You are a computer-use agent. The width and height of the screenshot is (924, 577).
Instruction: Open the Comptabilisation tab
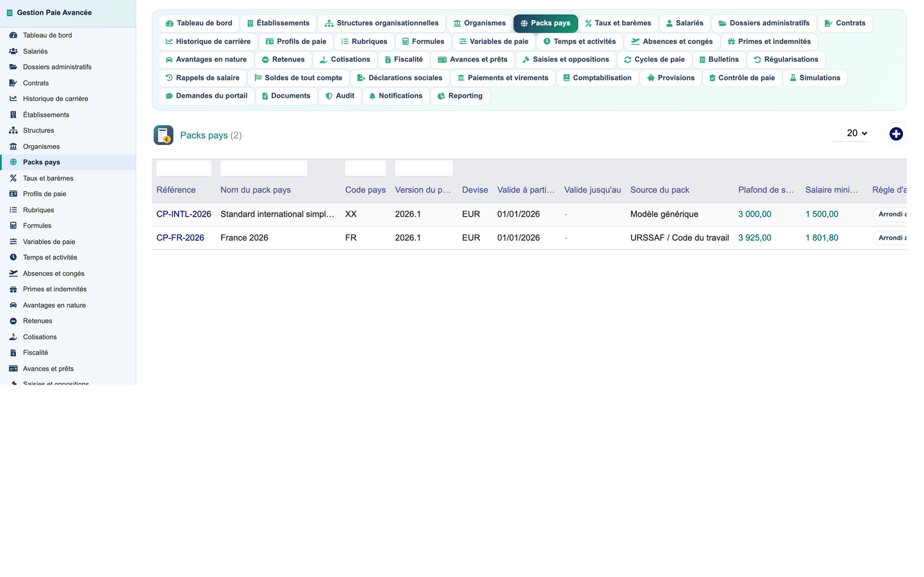coord(597,78)
